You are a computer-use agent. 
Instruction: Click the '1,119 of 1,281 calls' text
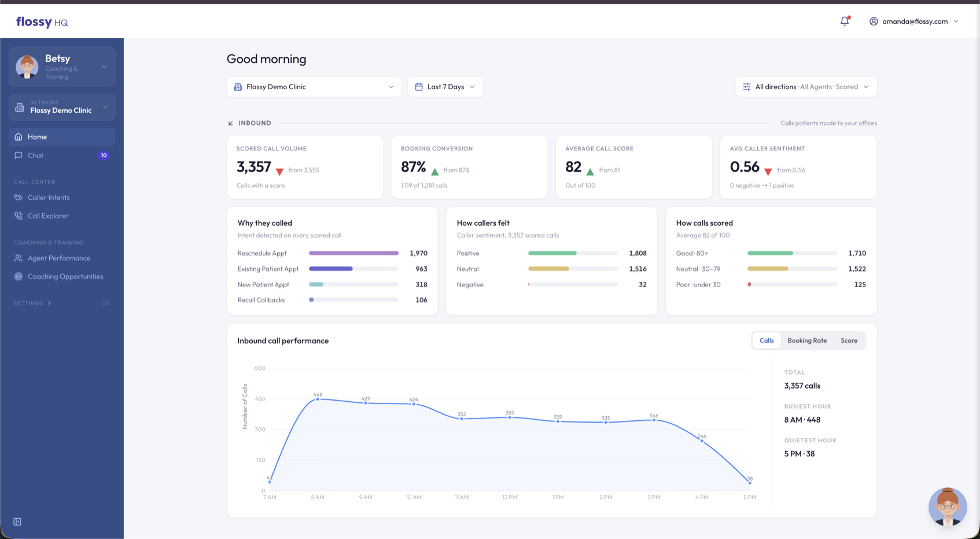(x=424, y=185)
